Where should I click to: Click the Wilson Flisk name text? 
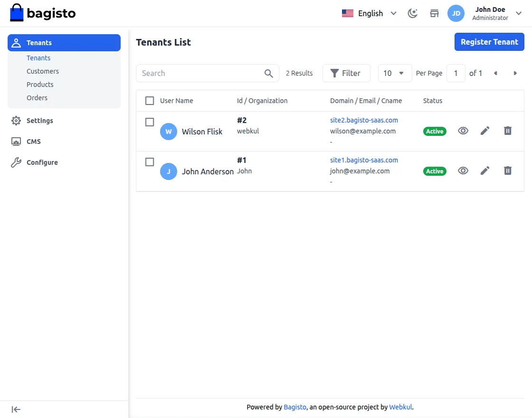[202, 132]
